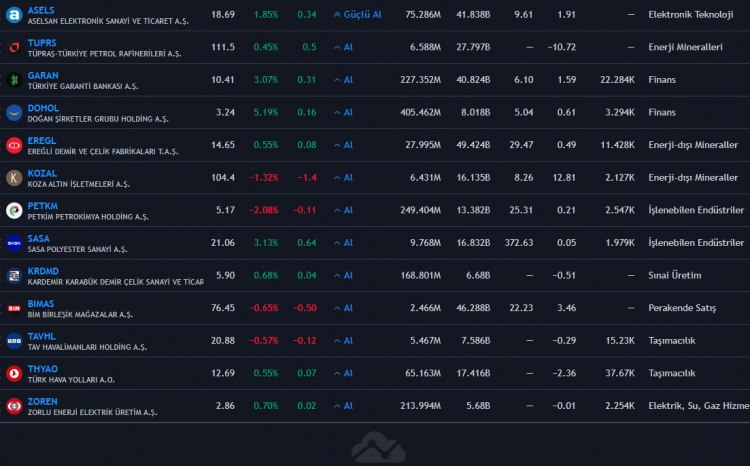The height and width of the screenshot is (466, 750).
Task: Click the KOZAL company logo icon
Action: click(x=14, y=178)
